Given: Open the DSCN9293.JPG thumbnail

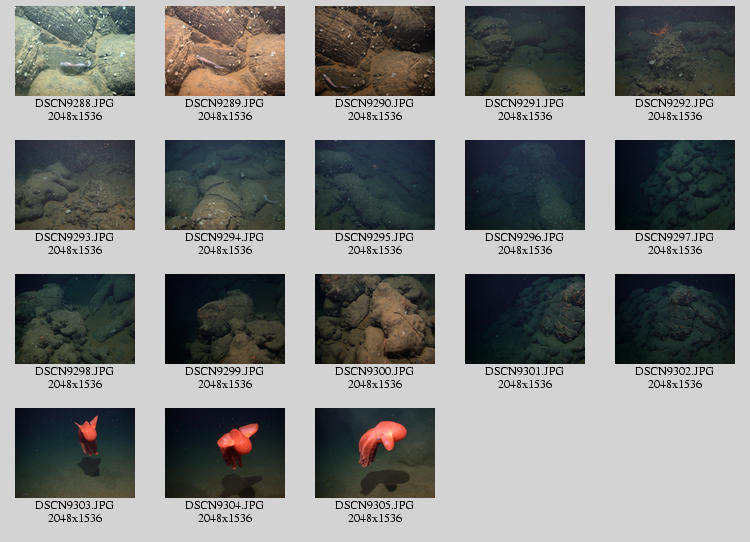Looking at the screenshot, I should 75,185.
